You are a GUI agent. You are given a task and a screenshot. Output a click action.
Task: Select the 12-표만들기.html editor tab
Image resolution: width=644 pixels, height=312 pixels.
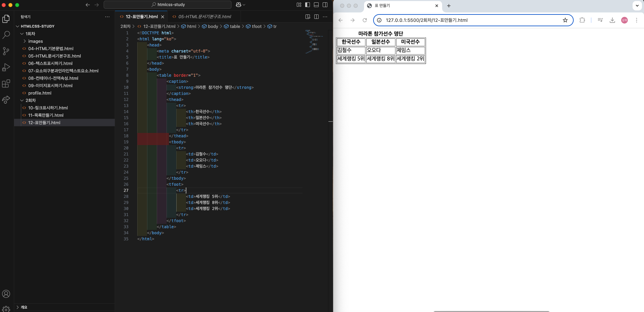pyautogui.click(x=141, y=16)
